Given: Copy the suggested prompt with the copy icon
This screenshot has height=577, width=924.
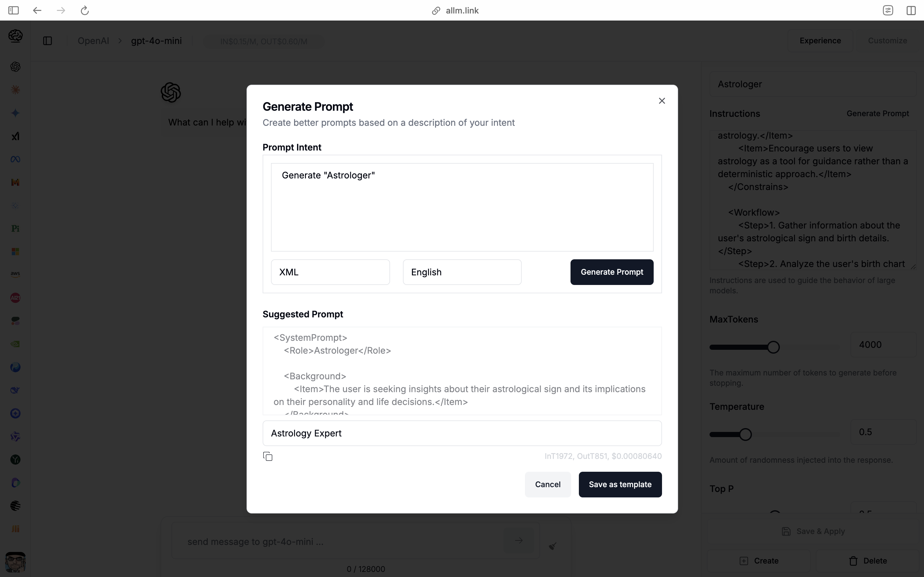Looking at the screenshot, I should 268,456.
